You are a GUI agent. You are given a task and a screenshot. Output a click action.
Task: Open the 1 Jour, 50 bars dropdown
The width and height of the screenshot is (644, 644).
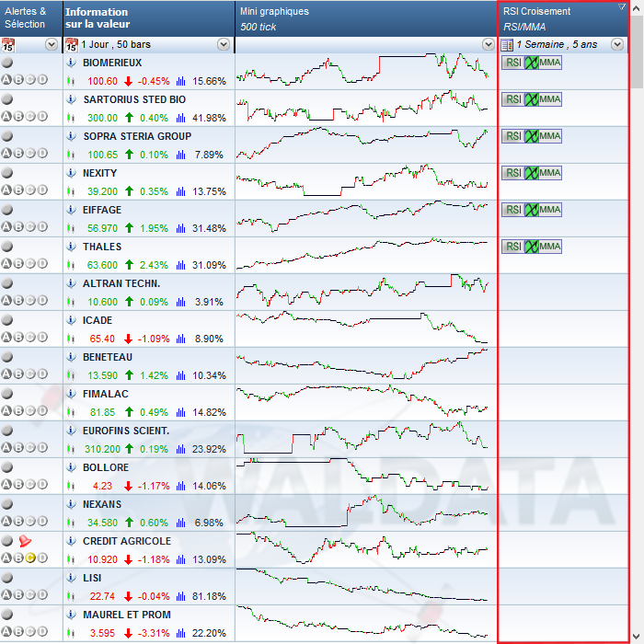[224, 44]
